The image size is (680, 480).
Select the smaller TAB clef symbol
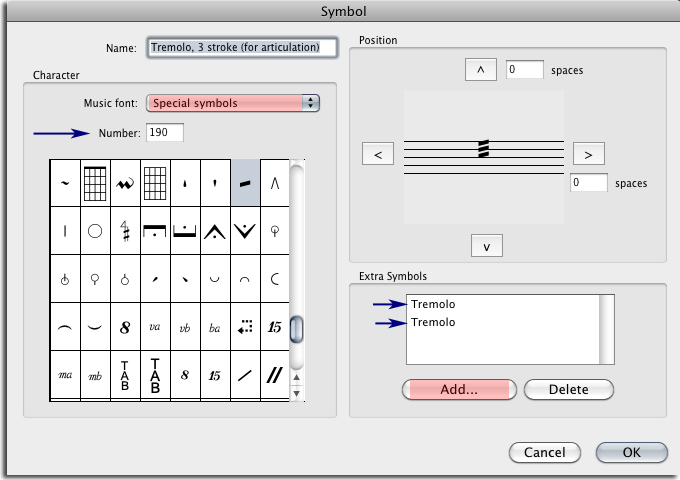125,375
